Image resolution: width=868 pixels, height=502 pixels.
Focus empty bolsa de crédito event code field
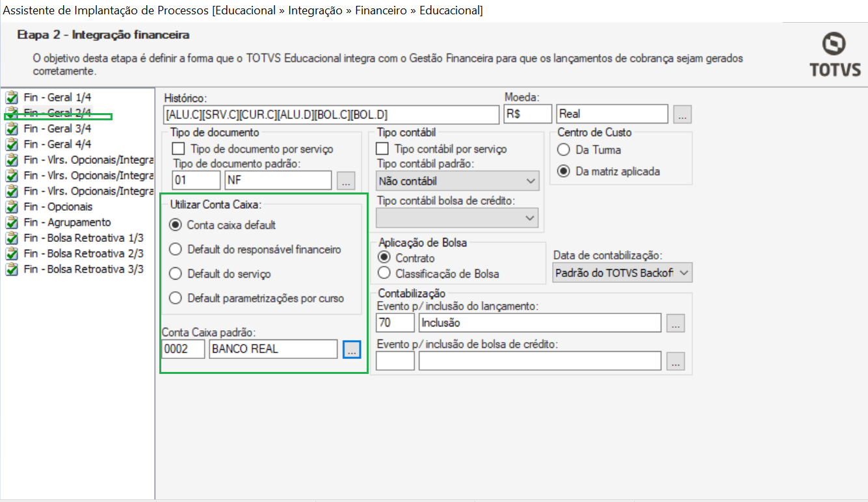pos(395,361)
